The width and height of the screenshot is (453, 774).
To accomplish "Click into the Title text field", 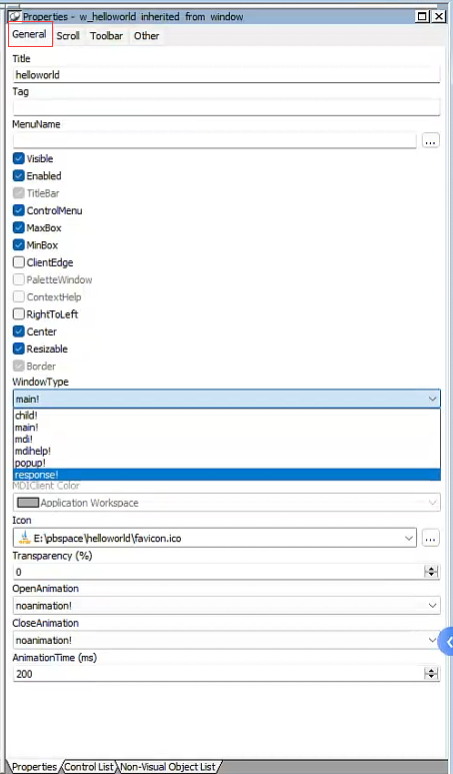I will [226, 75].
